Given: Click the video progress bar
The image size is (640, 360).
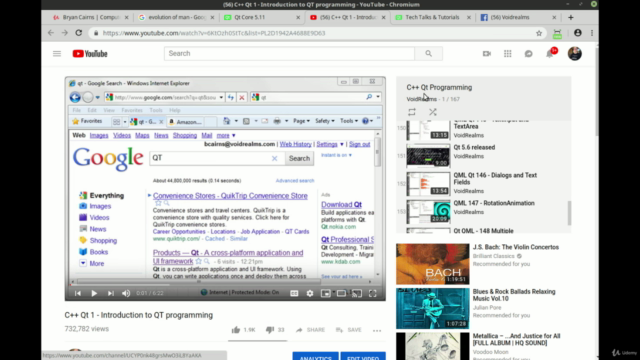Looking at the screenshot, I should pos(225,284).
